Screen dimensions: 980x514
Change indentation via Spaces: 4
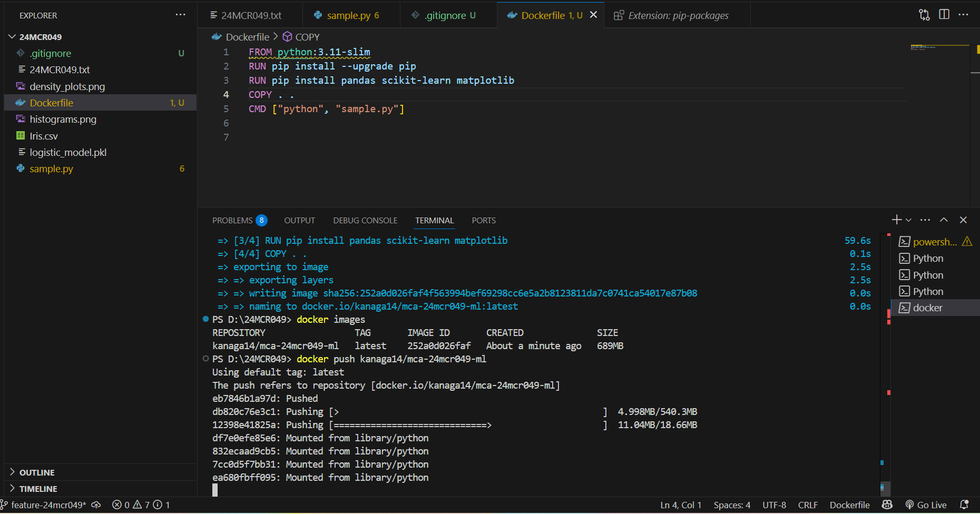pos(732,505)
